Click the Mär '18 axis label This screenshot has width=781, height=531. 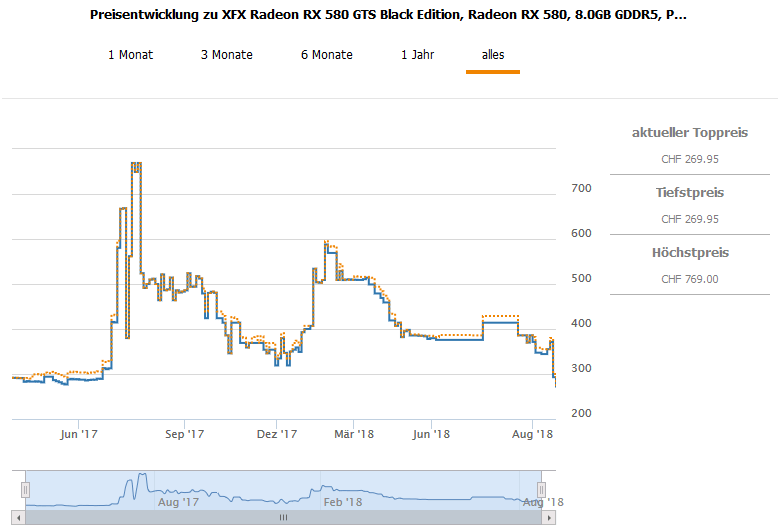click(354, 434)
